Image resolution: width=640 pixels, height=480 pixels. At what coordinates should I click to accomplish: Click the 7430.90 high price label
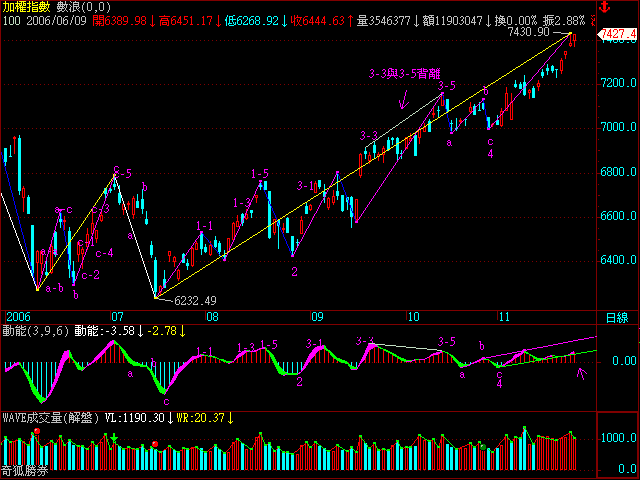point(529,32)
